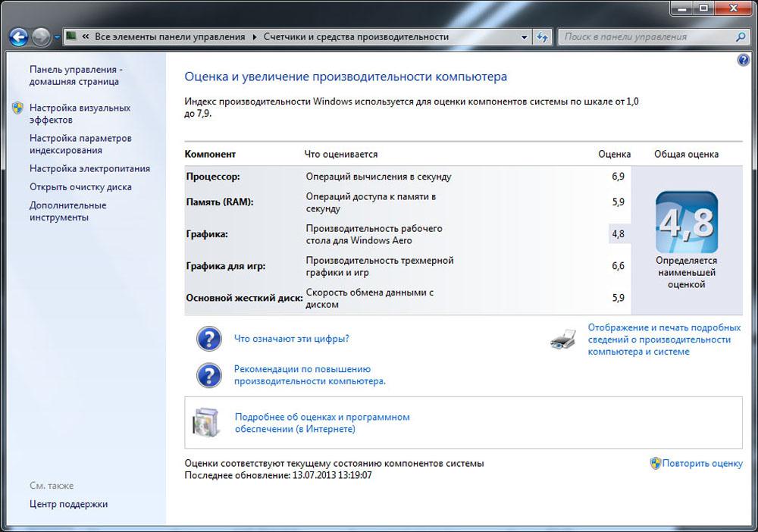Click the refresh icon beside the address bar
Image resolution: width=758 pixels, height=532 pixels.
[x=543, y=36]
